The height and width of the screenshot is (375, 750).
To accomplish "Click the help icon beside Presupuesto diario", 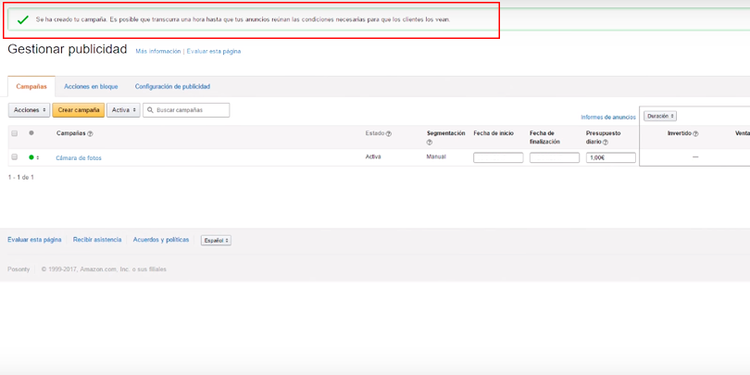I will coord(606,143).
